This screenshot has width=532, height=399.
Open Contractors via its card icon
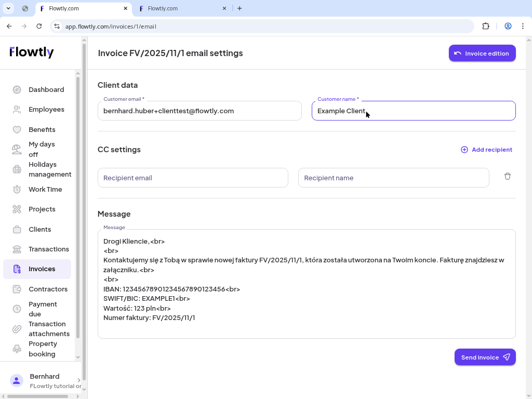pyautogui.click(x=17, y=289)
